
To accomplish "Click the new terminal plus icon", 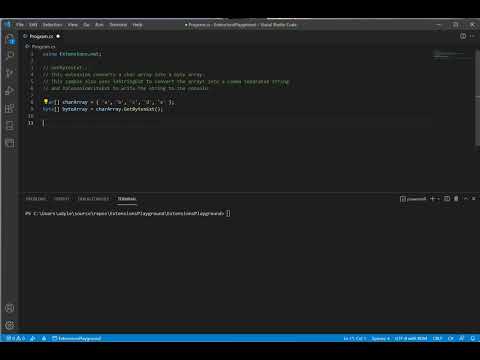I will pyautogui.click(x=432, y=199).
